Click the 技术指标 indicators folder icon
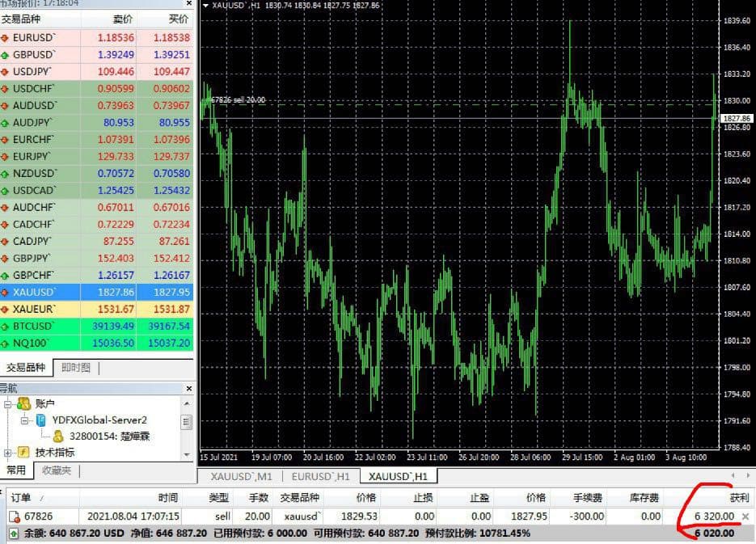 coord(23,452)
